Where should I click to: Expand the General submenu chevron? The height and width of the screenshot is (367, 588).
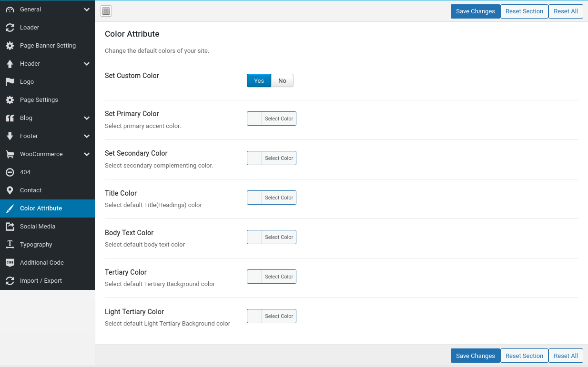(87, 10)
